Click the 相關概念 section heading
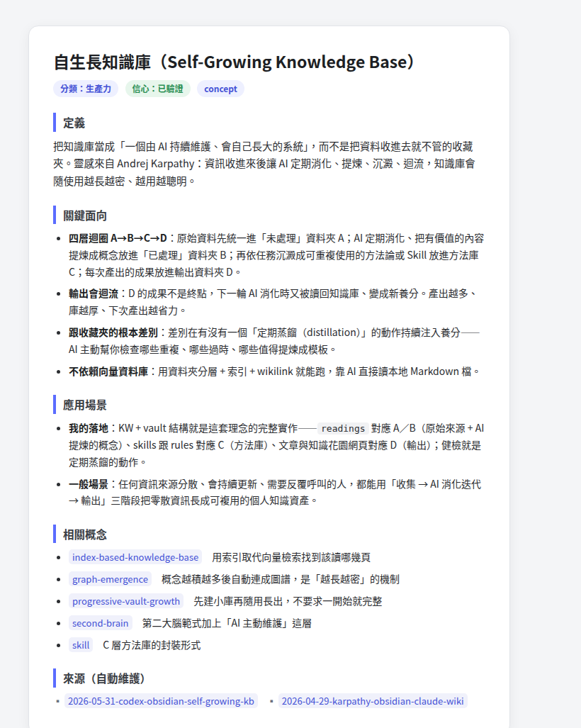The height and width of the screenshot is (728, 581). pos(85,535)
